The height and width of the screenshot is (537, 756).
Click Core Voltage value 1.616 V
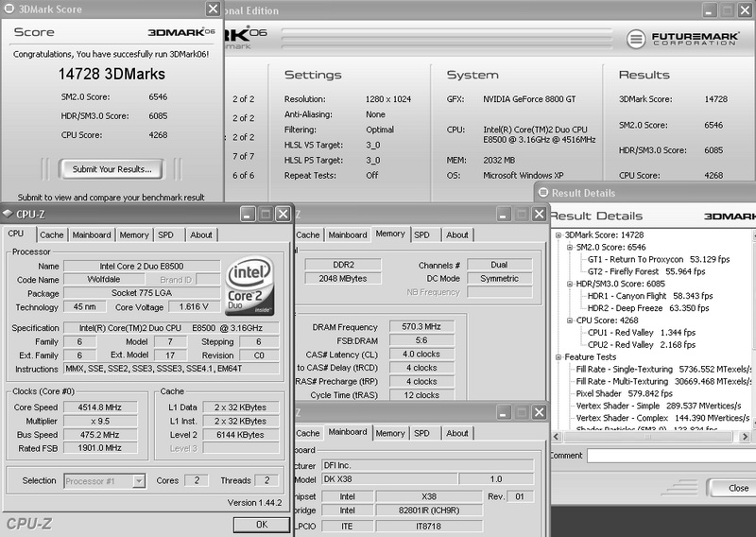pyautogui.click(x=194, y=307)
